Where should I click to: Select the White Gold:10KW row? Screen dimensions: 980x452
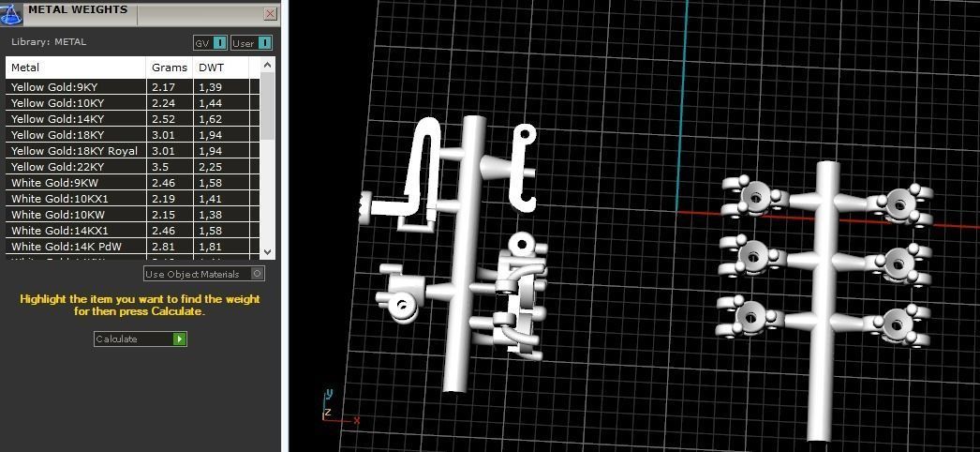point(132,215)
